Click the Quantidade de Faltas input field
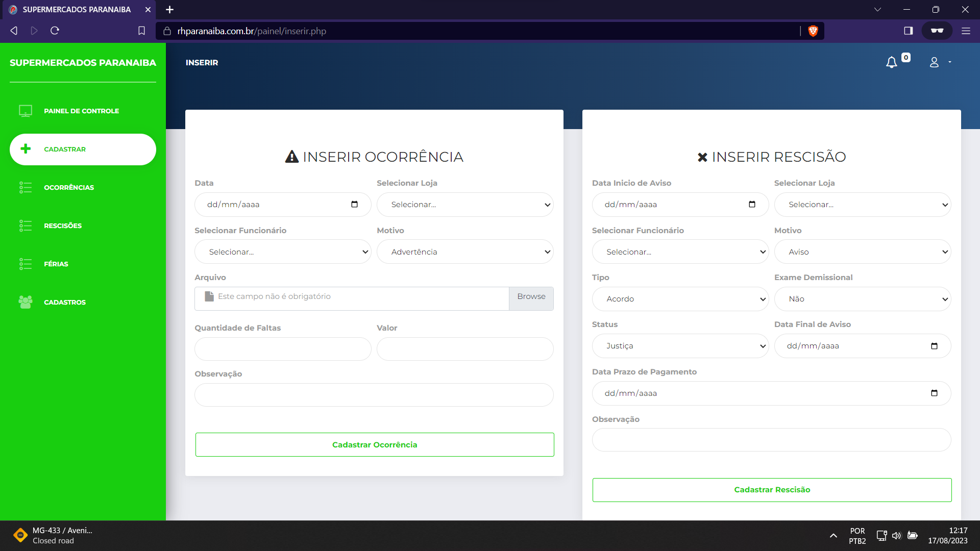The width and height of the screenshot is (980, 551). [x=283, y=349]
